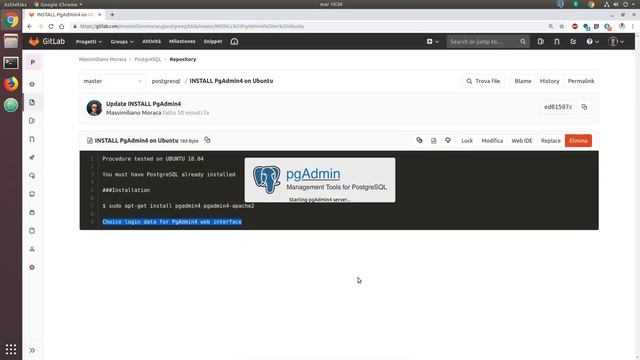The height and width of the screenshot is (360, 640).
Task: Open Settings gear in left sidebar
Action: pyautogui.click(x=32, y=267)
